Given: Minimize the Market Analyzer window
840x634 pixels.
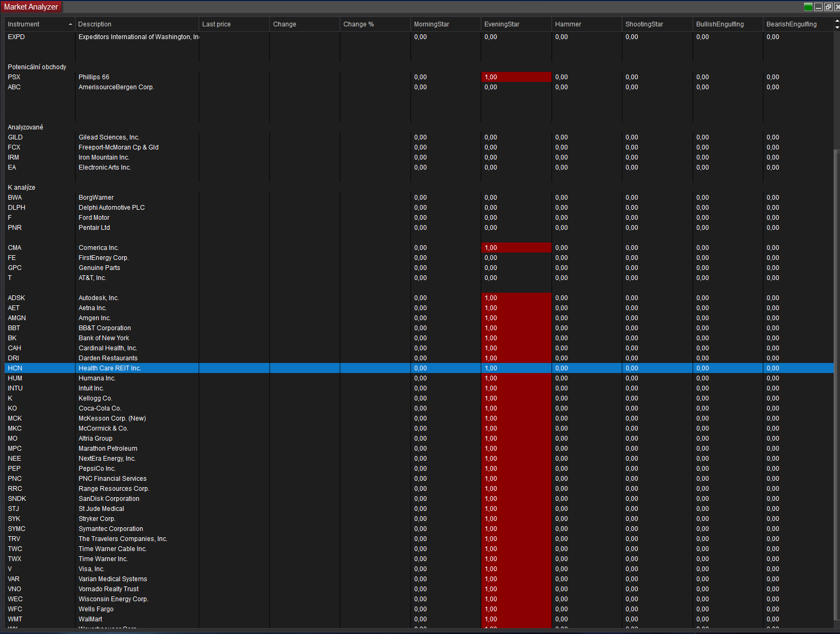Looking at the screenshot, I should coord(818,7).
